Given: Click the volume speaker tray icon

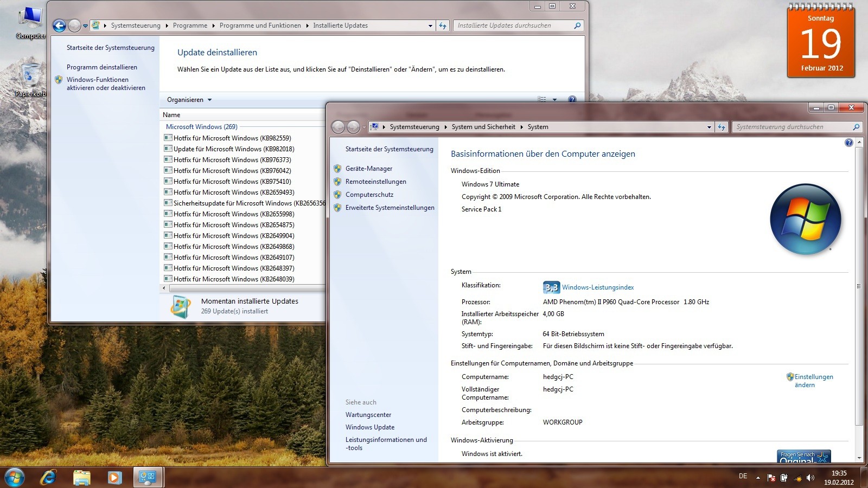Looking at the screenshot, I should click(810, 478).
